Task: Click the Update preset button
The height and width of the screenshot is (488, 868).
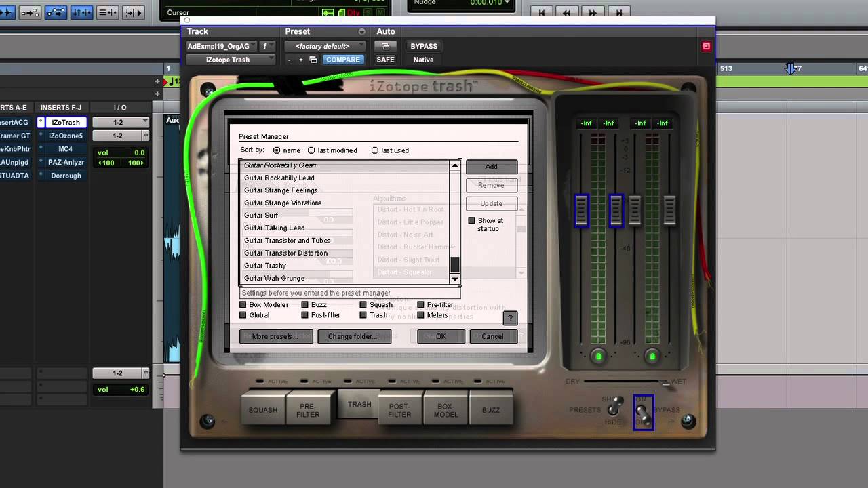Action: (x=492, y=203)
